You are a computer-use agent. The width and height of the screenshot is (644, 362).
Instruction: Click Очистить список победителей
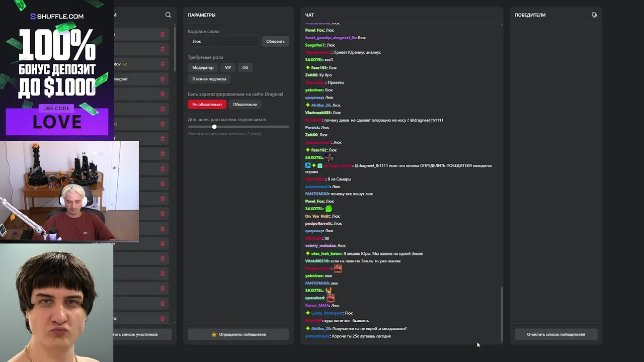[x=556, y=334]
